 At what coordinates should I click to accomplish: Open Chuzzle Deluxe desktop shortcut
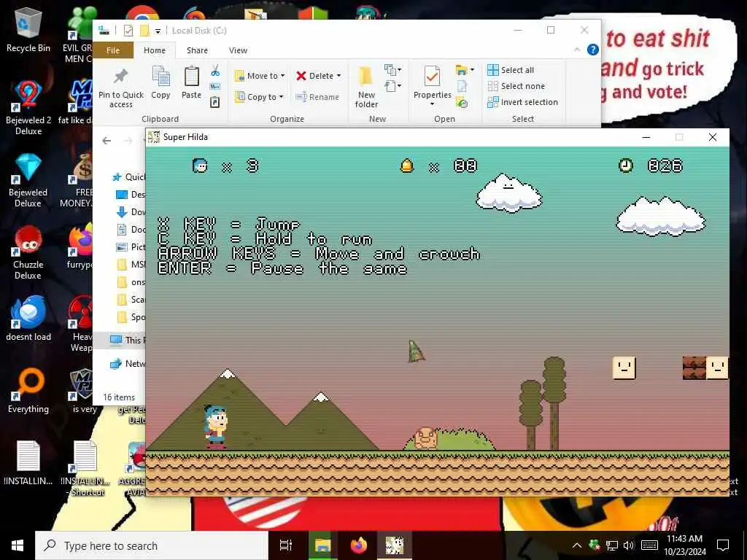(x=28, y=252)
